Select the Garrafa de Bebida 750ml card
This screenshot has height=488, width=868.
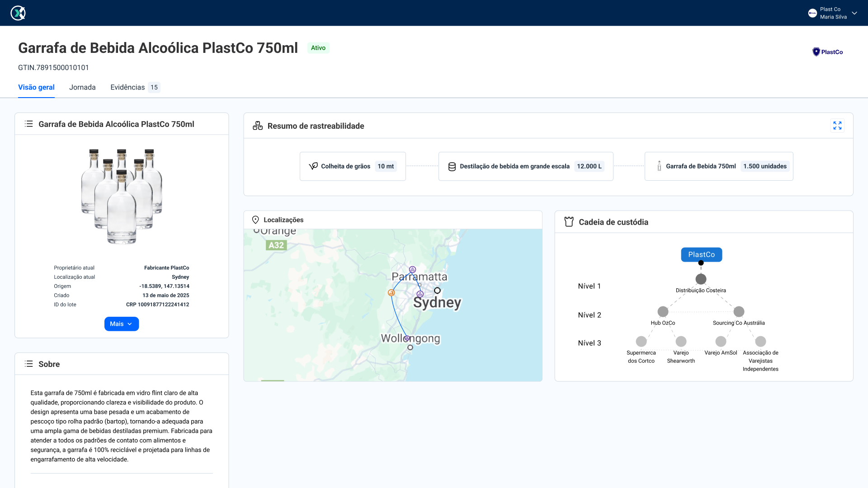point(718,166)
